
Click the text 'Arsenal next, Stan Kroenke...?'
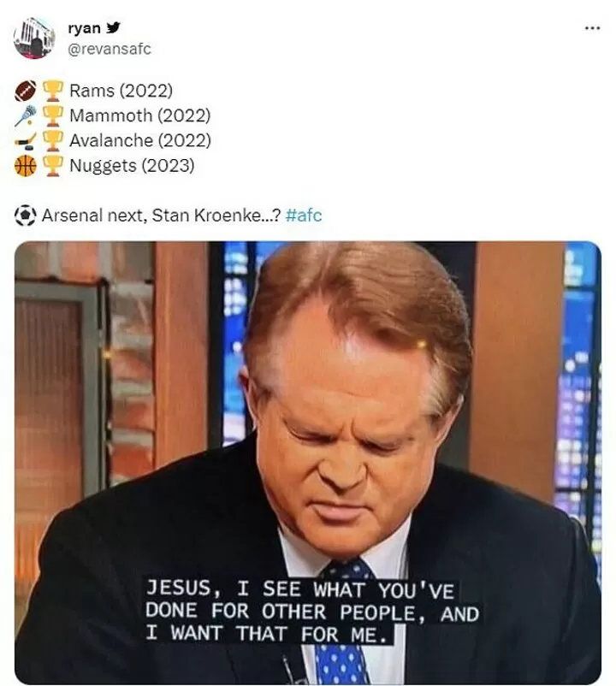click(161, 216)
